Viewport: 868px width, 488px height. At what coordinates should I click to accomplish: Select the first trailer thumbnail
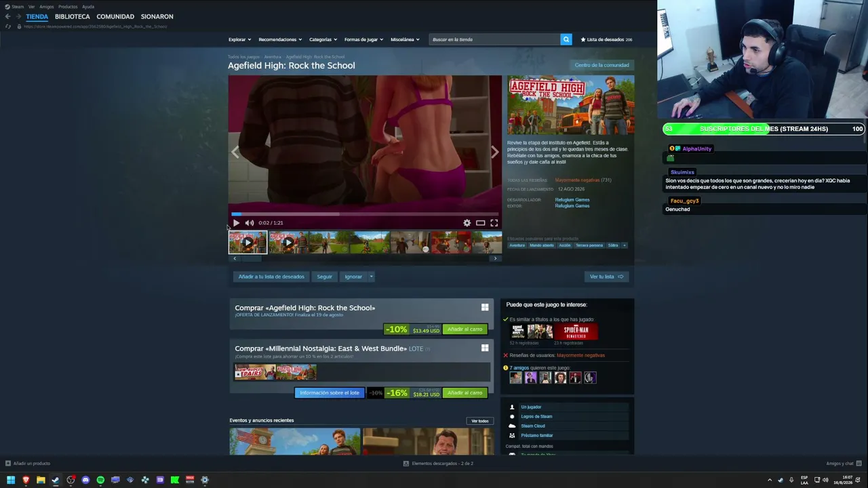click(248, 242)
